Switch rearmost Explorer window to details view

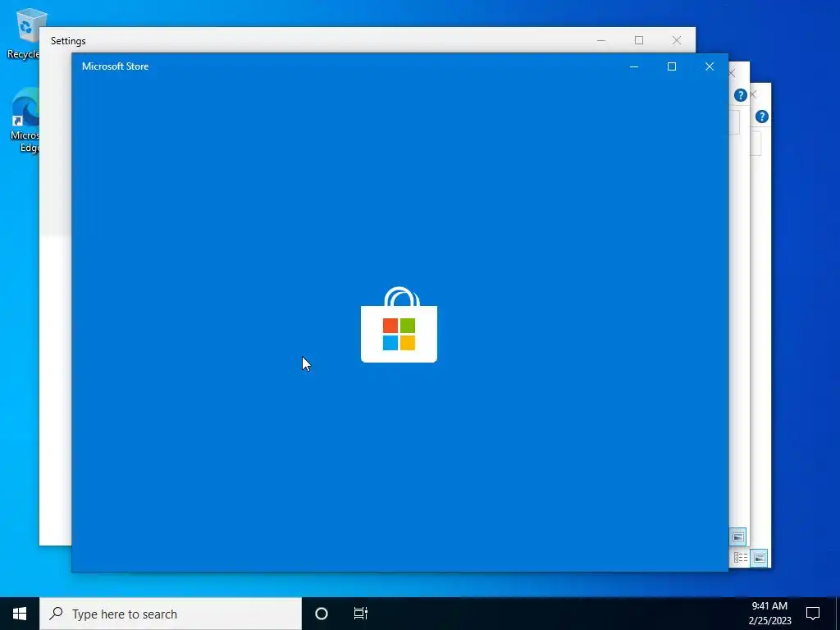coord(741,558)
